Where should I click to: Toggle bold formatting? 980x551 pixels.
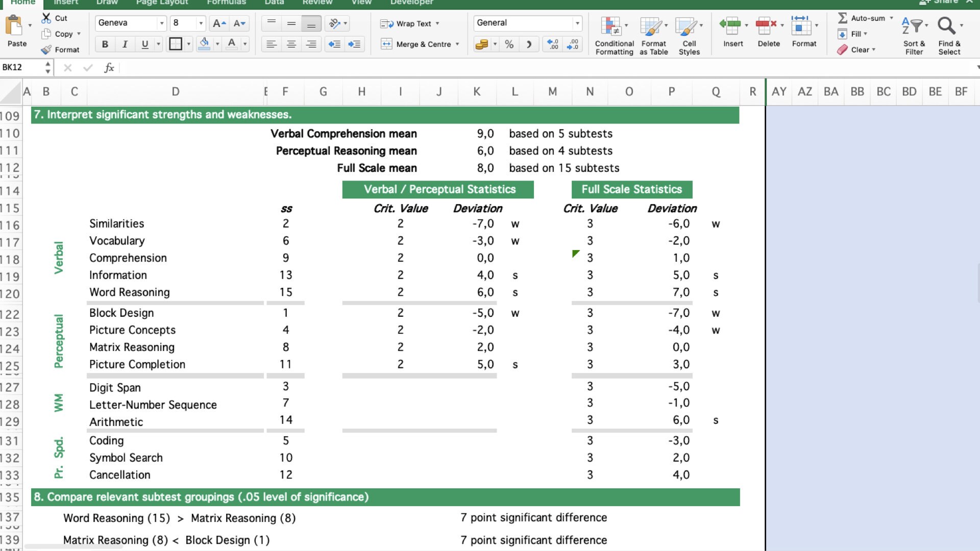(105, 44)
